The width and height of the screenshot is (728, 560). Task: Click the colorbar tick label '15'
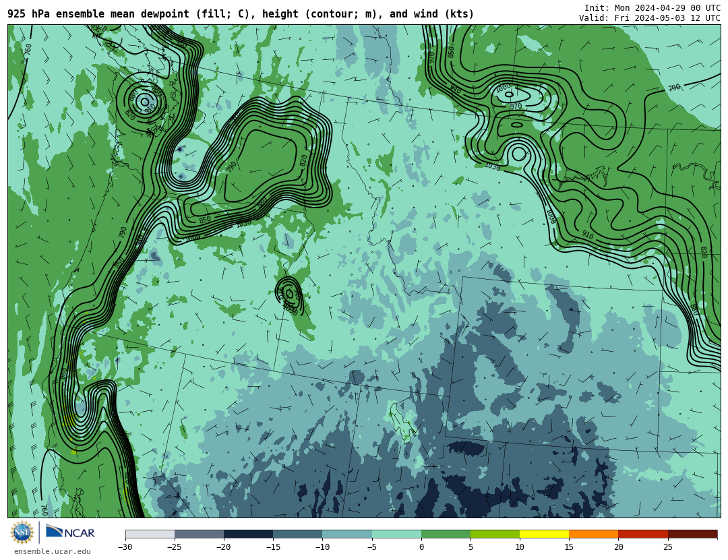click(x=569, y=547)
